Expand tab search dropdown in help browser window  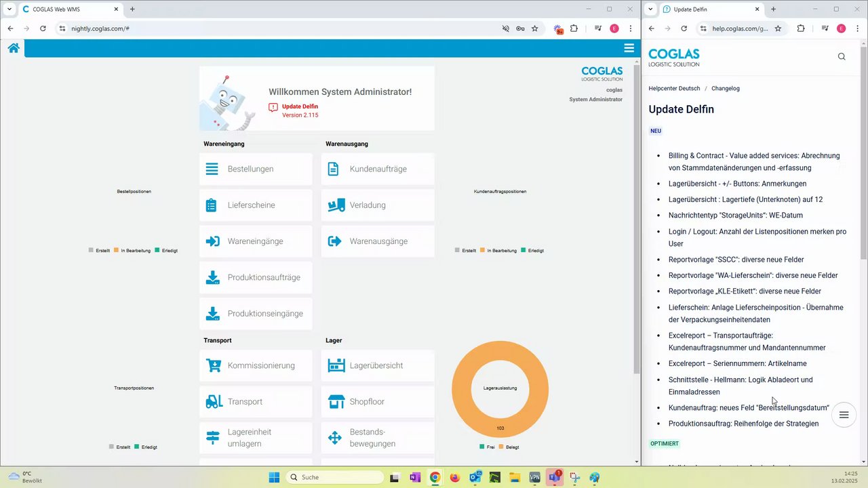[x=651, y=9]
